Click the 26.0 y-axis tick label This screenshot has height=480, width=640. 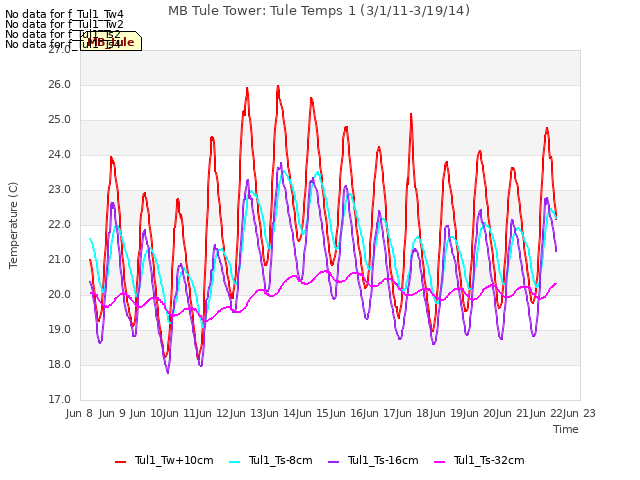[x=60, y=84]
